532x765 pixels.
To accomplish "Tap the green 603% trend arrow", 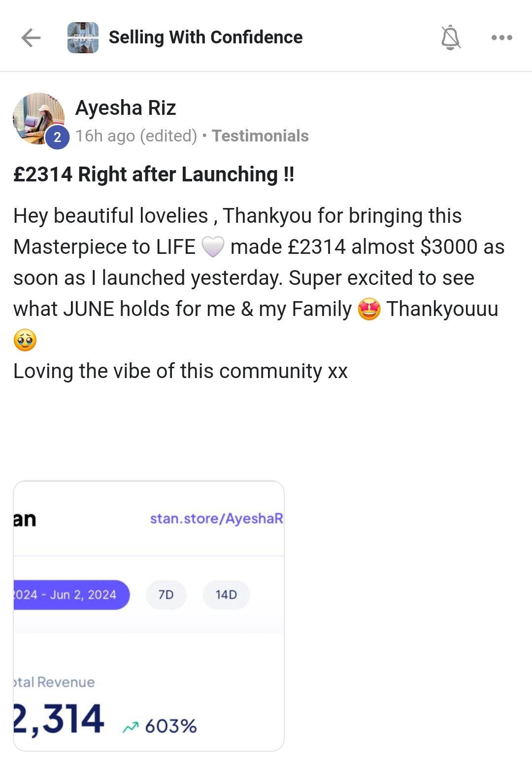I will (131, 728).
